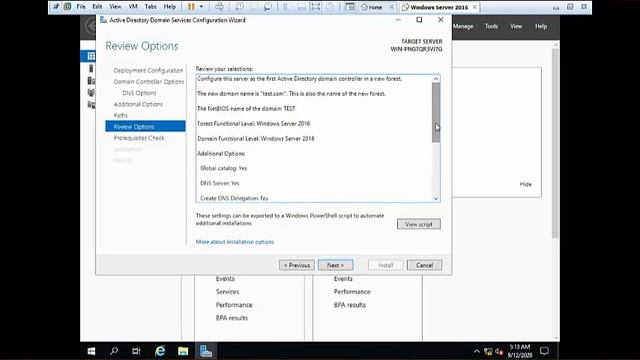
Task: Go to Additional Options step
Action: tap(138, 104)
